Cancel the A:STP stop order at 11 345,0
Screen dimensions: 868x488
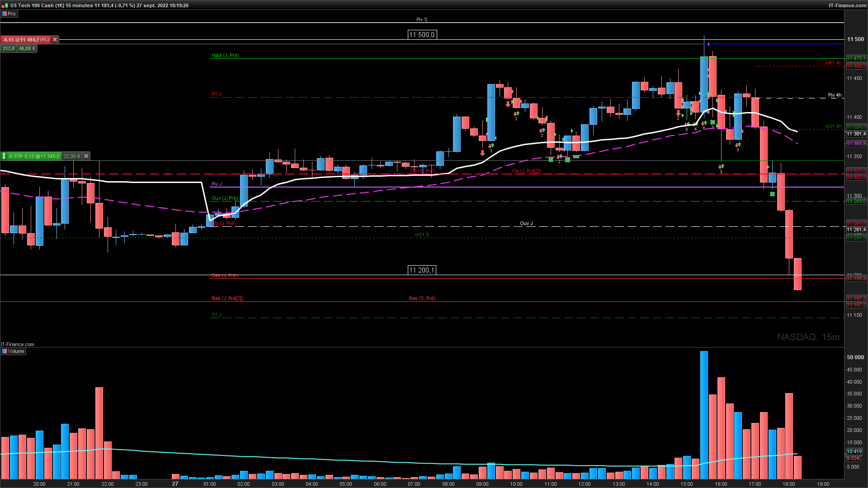86,156
